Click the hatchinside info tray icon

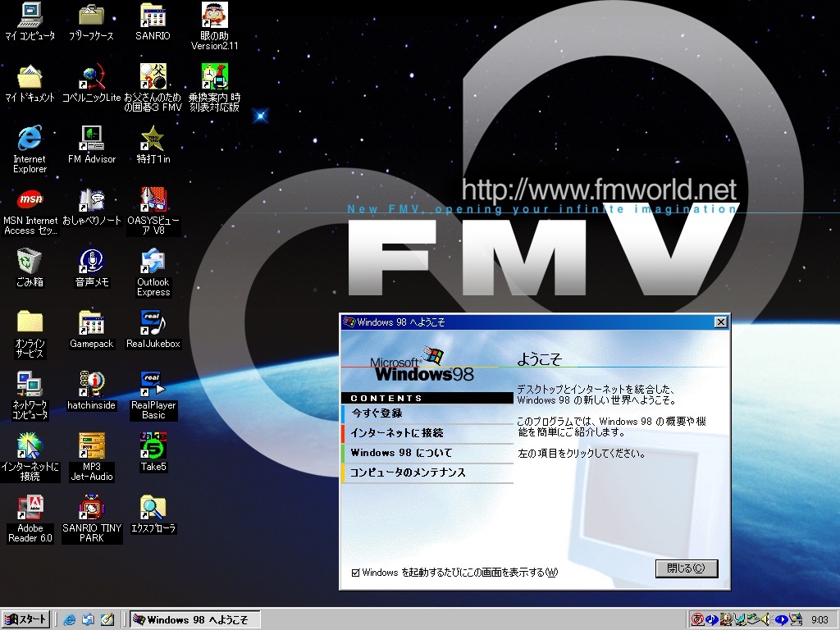[727, 620]
